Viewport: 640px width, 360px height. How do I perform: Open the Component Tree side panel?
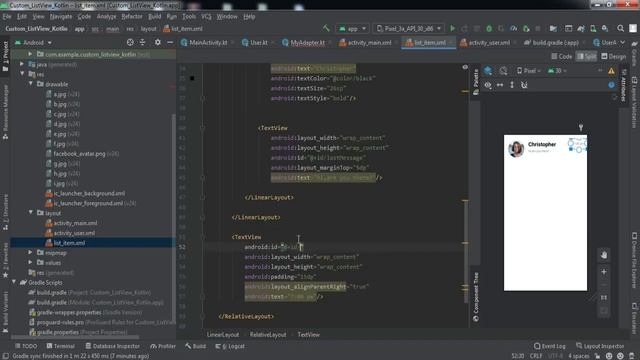pos(476,297)
